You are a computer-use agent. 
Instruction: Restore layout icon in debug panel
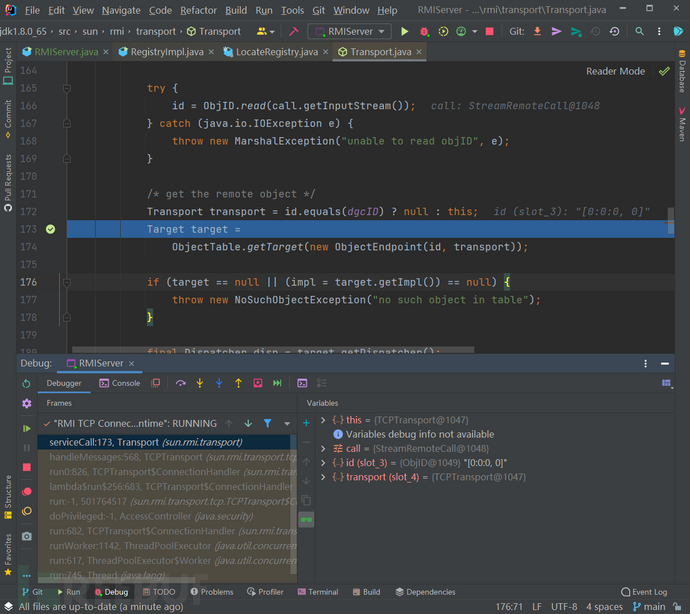tap(667, 383)
